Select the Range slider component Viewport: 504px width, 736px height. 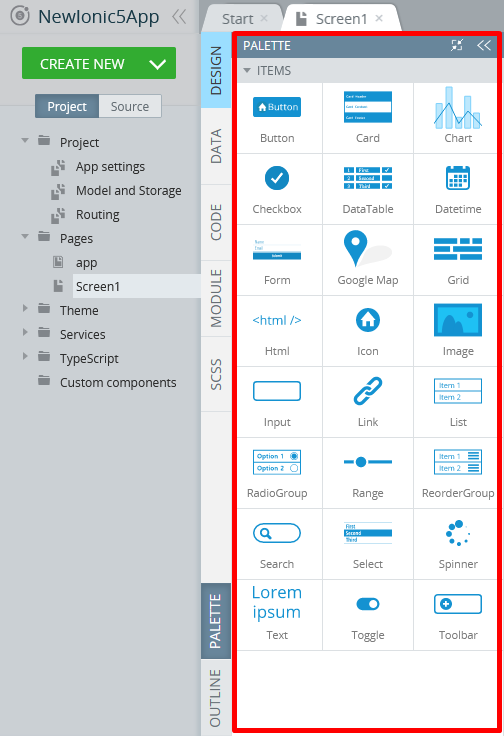(368, 473)
